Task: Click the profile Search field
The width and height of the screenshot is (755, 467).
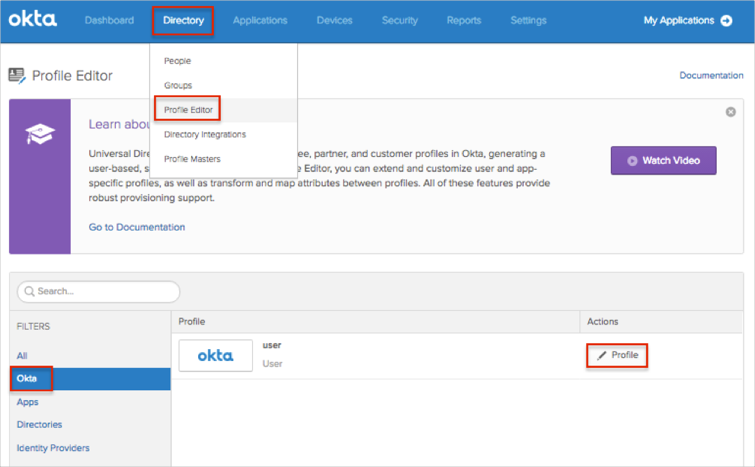Action: [100, 291]
